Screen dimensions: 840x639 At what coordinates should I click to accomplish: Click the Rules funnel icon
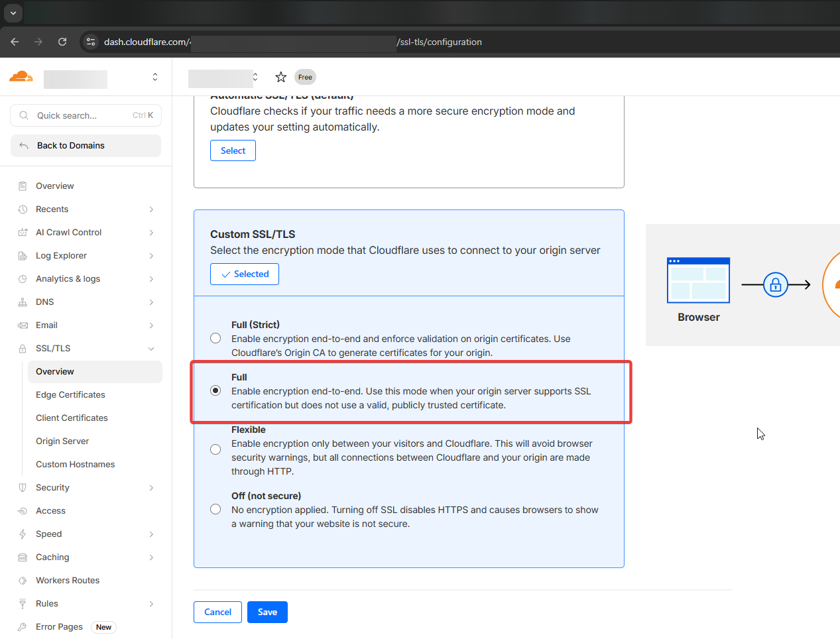coord(23,604)
